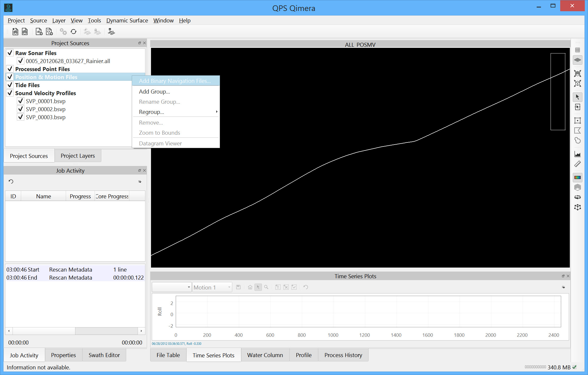
Task: Select the color map swatch tool
Action: click(577, 177)
